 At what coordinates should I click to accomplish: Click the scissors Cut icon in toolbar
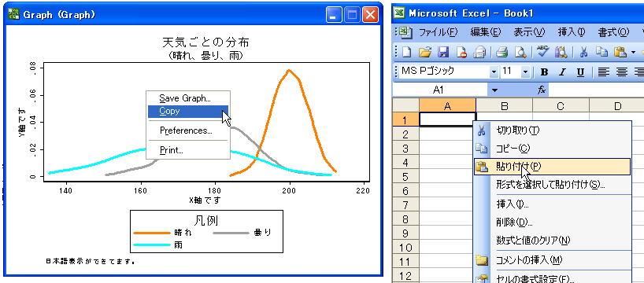[x=583, y=52]
